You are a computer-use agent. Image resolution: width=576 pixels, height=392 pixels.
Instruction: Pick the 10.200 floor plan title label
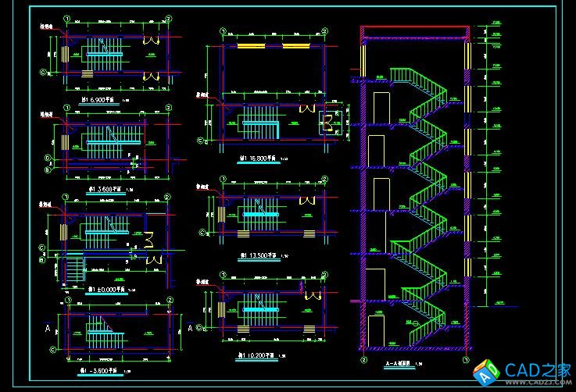259,354
